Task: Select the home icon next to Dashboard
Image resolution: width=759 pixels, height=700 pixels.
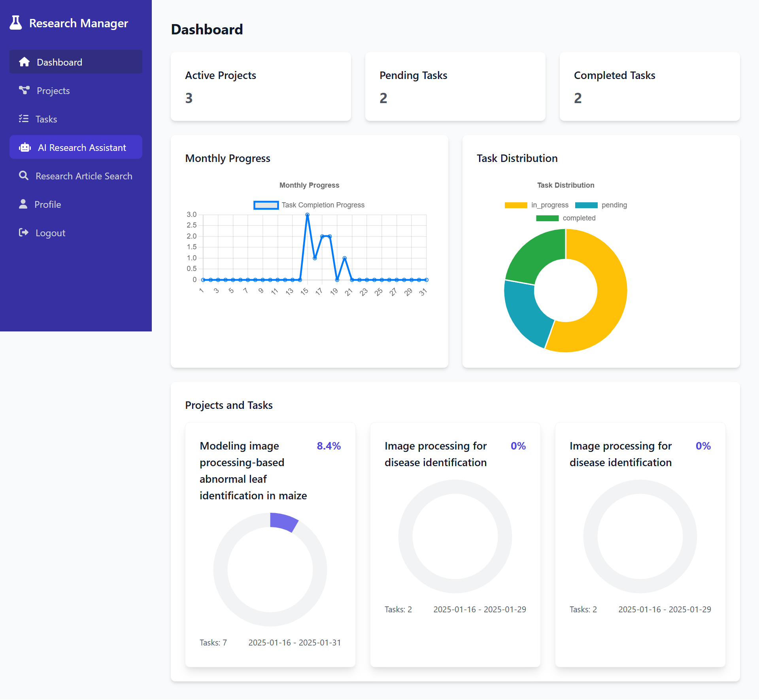Action: (x=24, y=62)
